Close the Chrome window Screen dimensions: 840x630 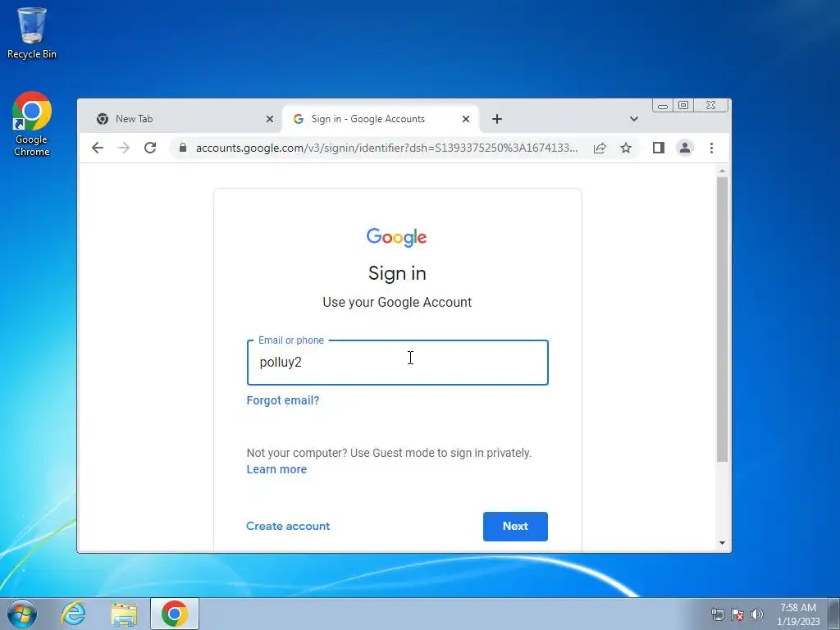711,106
